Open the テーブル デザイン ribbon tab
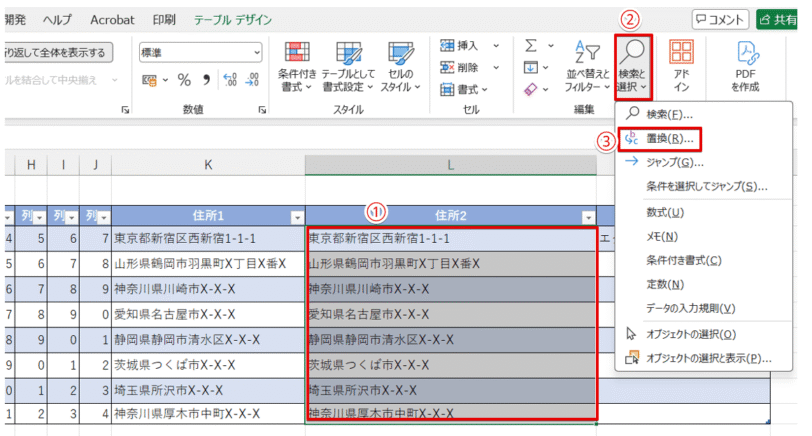 coord(233,20)
